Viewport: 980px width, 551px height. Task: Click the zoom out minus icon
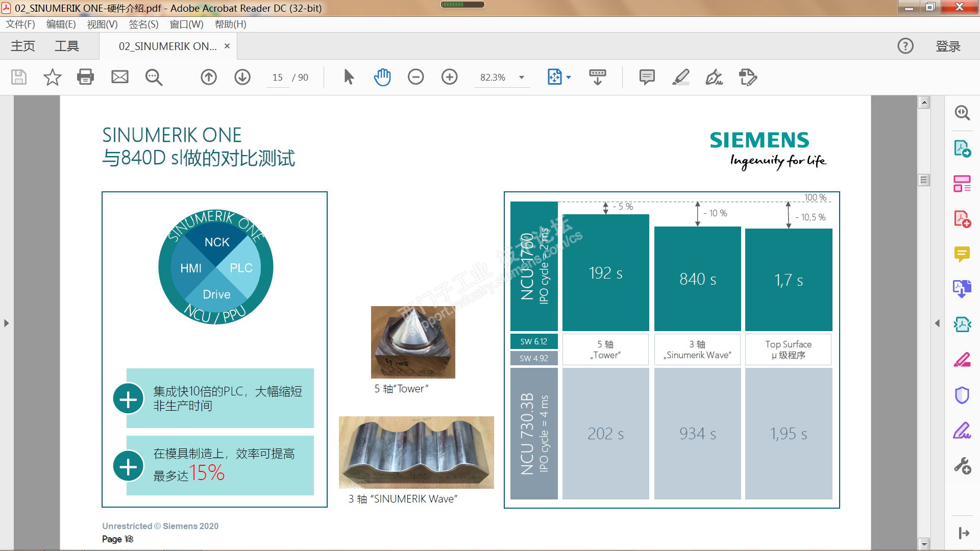click(x=415, y=77)
